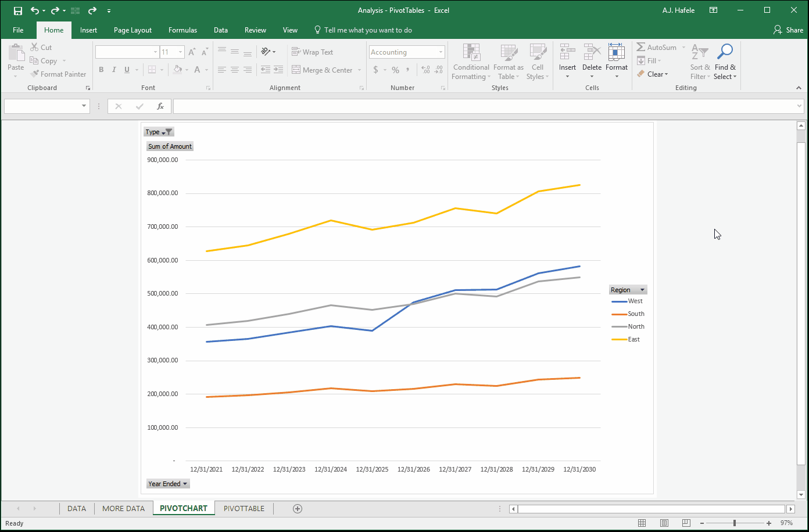Click the Format cells icon
This screenshot has width=809, height=532.
(x=616, y=52)
